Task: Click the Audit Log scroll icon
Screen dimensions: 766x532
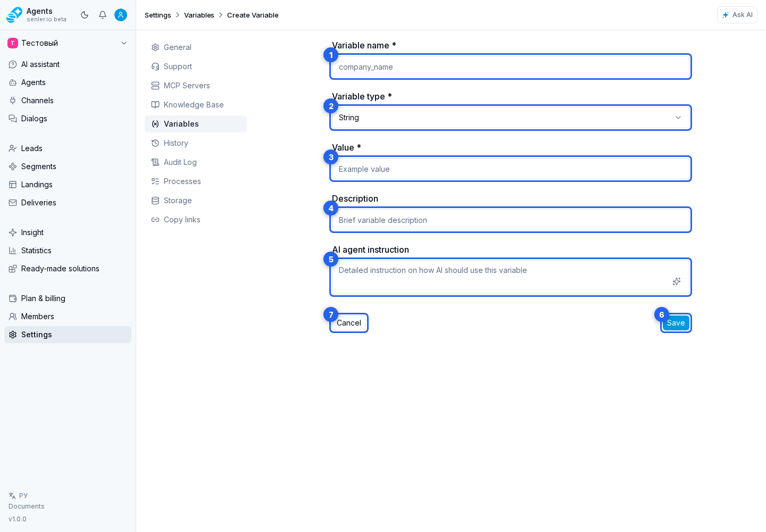Action: click(x=155, y=162)
